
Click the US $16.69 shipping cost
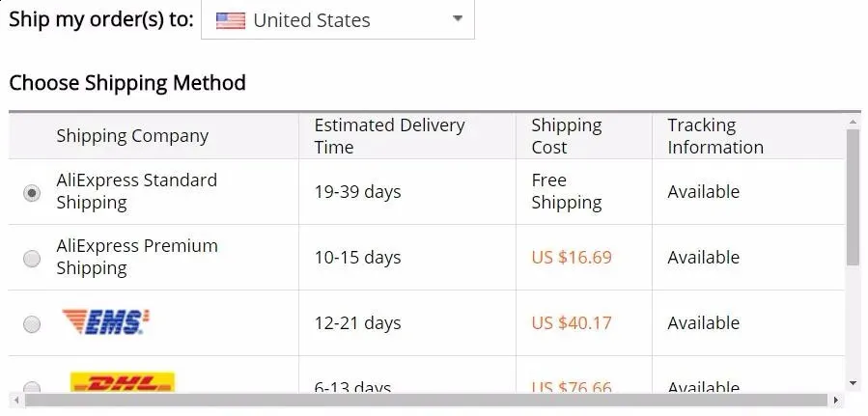(572, 258)
